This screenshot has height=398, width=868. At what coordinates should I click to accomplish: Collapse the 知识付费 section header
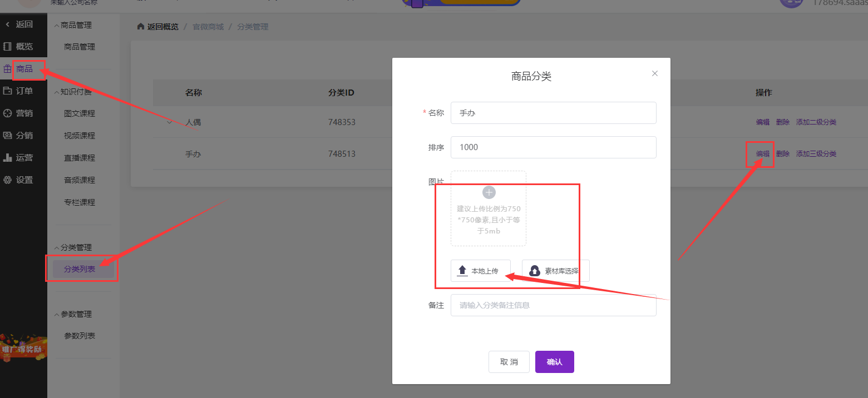pos(73,92)
